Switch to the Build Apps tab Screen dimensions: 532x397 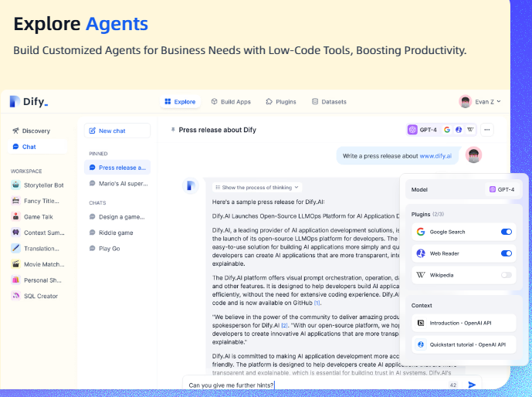230,102
